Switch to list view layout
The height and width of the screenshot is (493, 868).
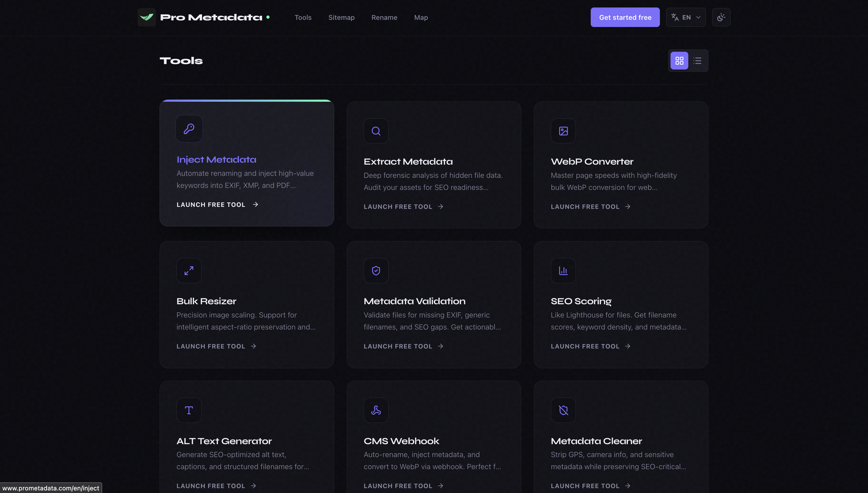pyautogui.click(x=697, y=60)
